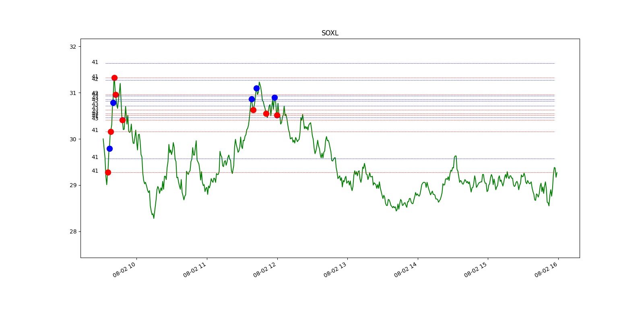
Task: Click the y-axis label 31
Action: click(73, 93)
